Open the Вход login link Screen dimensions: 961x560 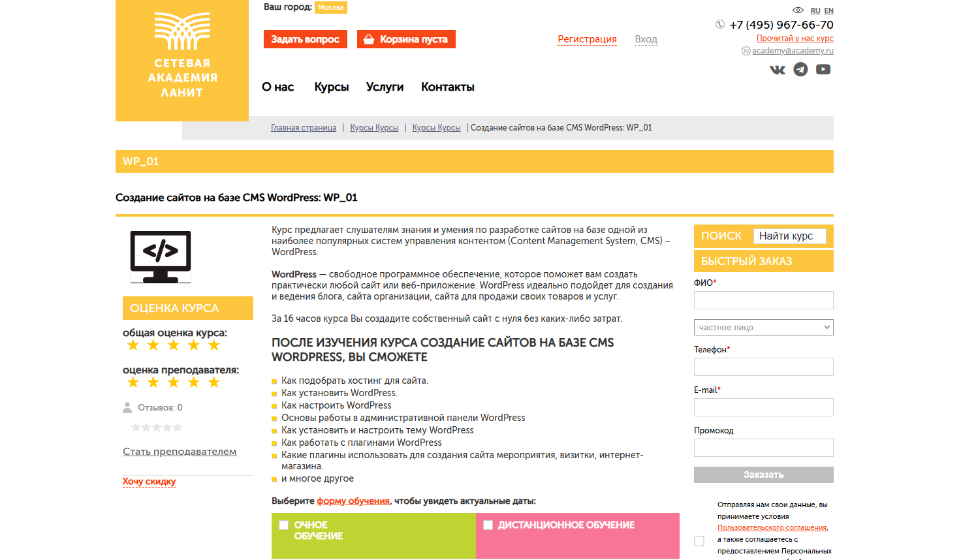pyautogui.click(x=646, y=39)
